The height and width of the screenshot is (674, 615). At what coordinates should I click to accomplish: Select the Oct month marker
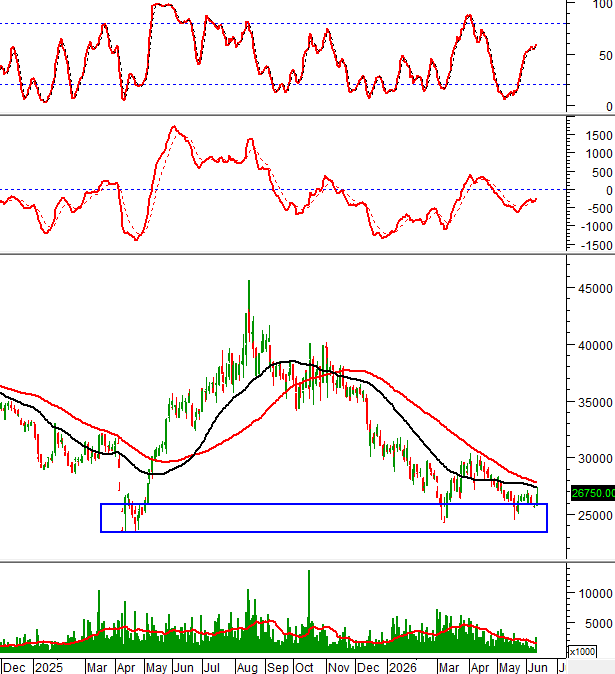304,668
